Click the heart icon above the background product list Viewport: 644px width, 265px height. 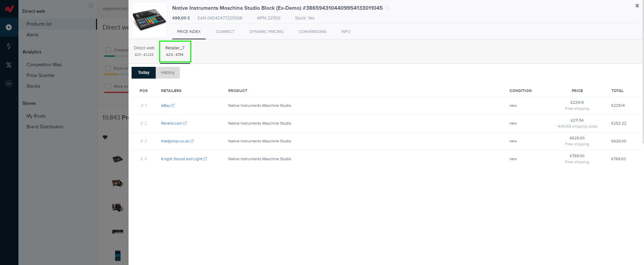click(105, 137)
